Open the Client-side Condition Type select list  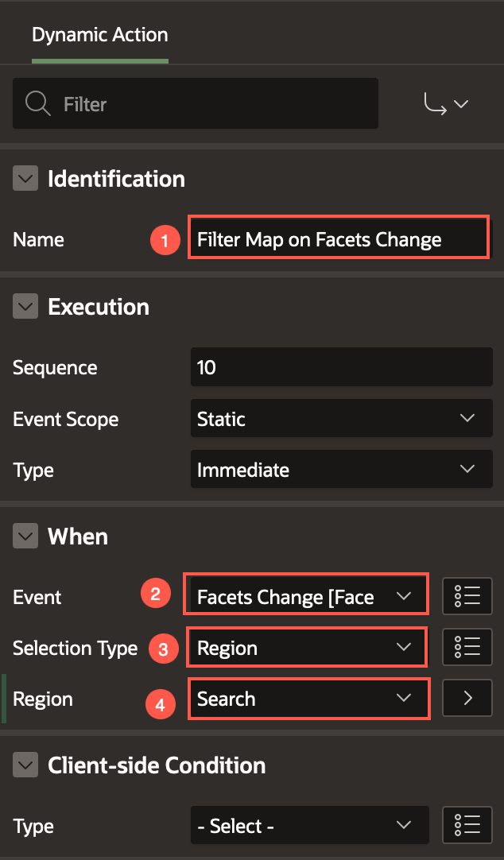pyautogui.click(x=309, y=825)
